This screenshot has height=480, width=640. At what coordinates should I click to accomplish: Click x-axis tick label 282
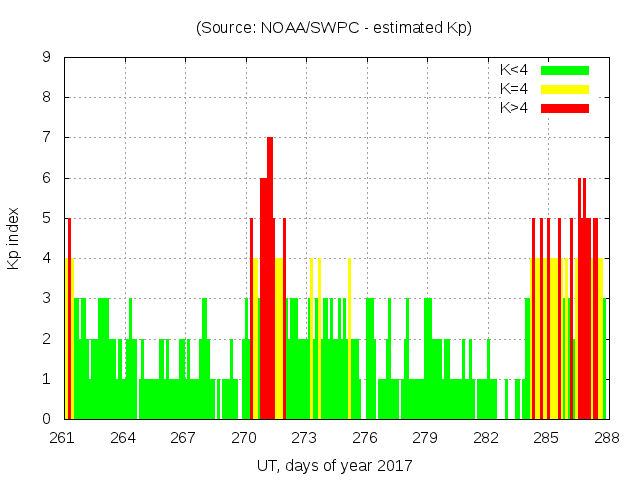486,437
